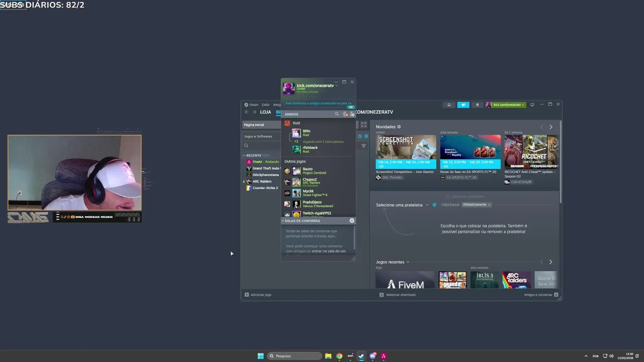Show hidden system tray icons chevron
644x362 pixels.
click(586, 356)
